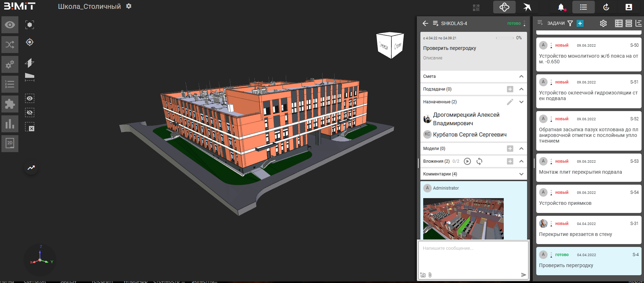The height and width of the screenshot is (283, 644).
Task: Click the task progress bar at 0%
Action: point(504,38)
